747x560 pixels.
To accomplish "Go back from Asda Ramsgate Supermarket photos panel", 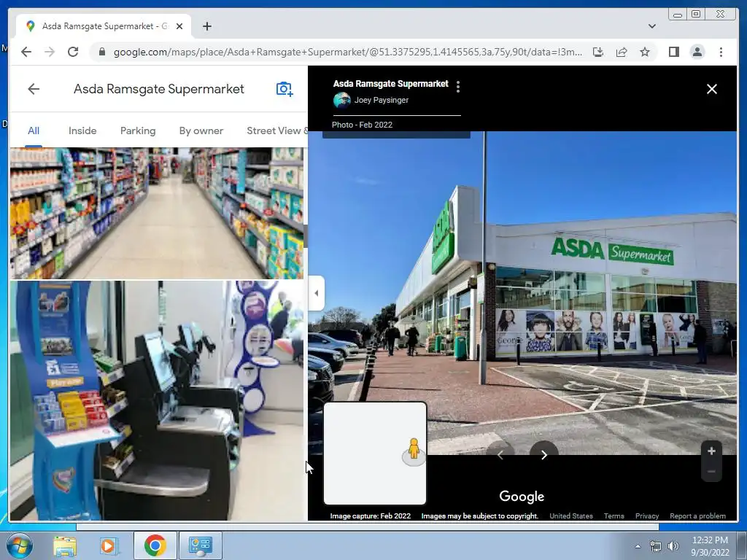I will (34, 89).
